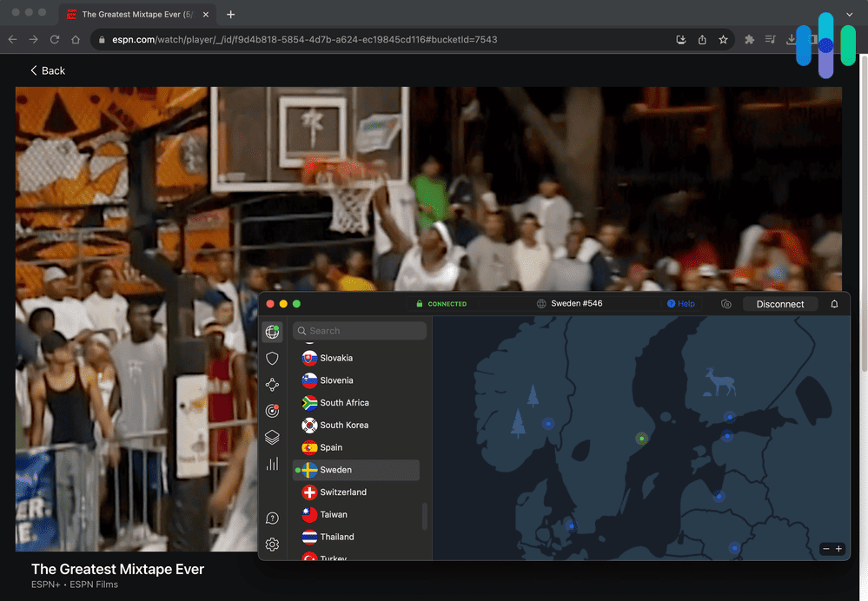This screenshot has width=868, height=601.
Task: Open the tab overview chevron in the toolbar
Action: 849,15
